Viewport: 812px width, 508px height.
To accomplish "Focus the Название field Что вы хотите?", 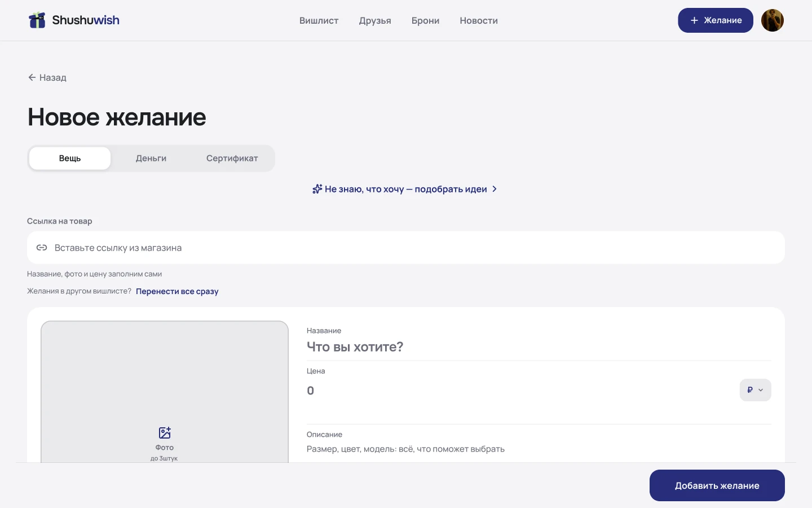I will (539, 347).
